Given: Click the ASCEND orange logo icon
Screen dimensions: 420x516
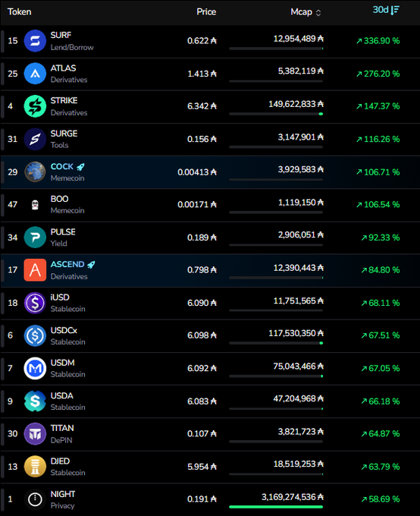Looking at the screenshot, I should [35, 270].
